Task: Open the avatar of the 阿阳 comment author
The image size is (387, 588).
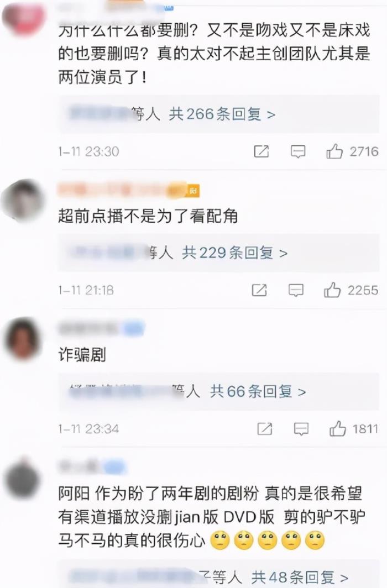Action: (x=23, y=479)
